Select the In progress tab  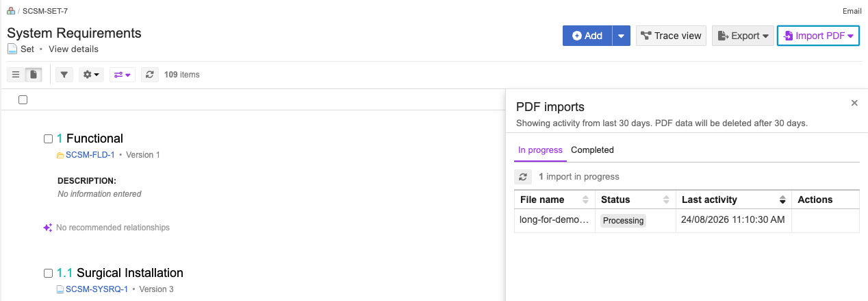coord(540,150)
